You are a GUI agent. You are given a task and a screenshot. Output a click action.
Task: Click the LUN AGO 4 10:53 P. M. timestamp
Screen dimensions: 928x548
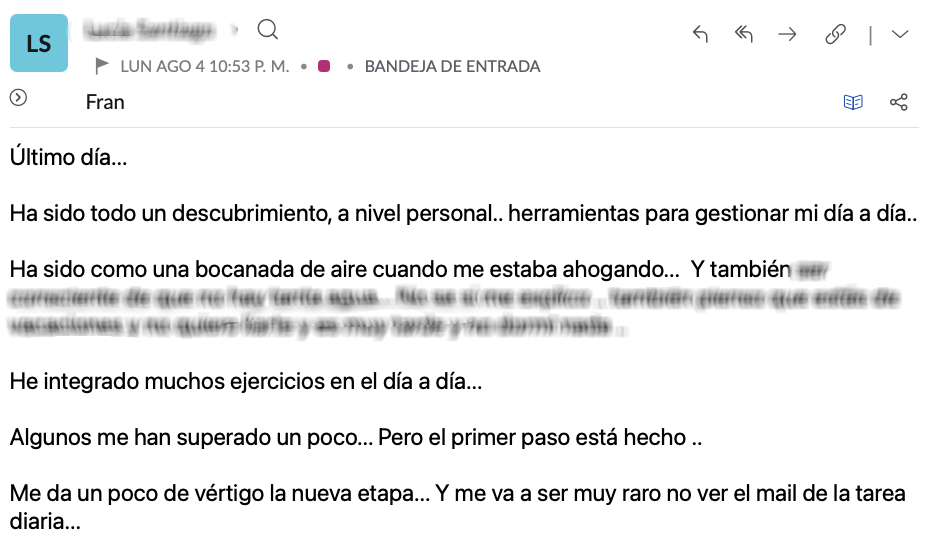204,67
